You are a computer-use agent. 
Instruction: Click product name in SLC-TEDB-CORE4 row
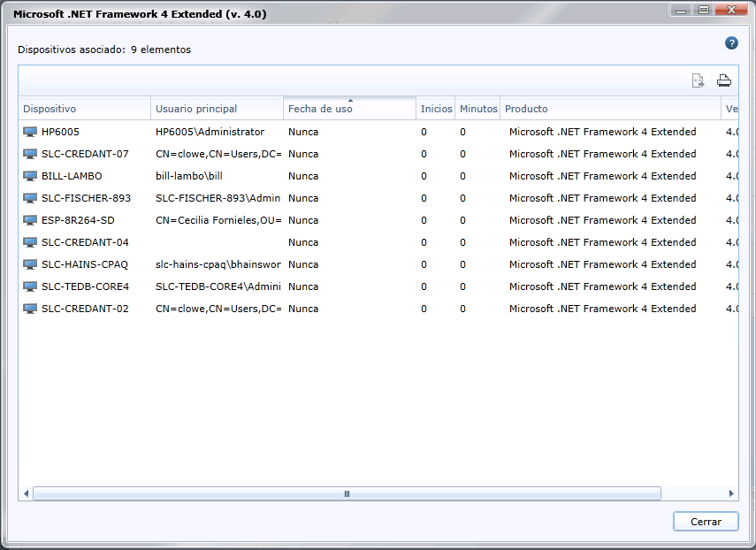(603, 286)
